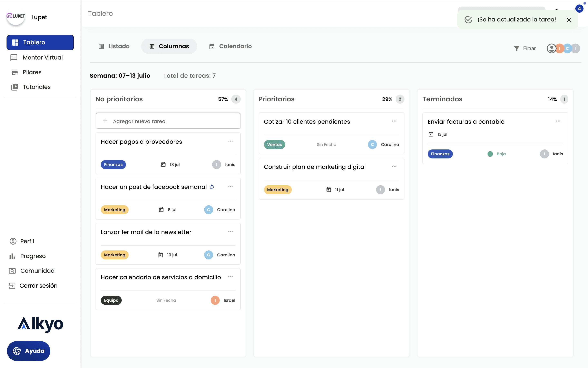
Task: Filter by blue C user avatar
Action: (567, 48)
